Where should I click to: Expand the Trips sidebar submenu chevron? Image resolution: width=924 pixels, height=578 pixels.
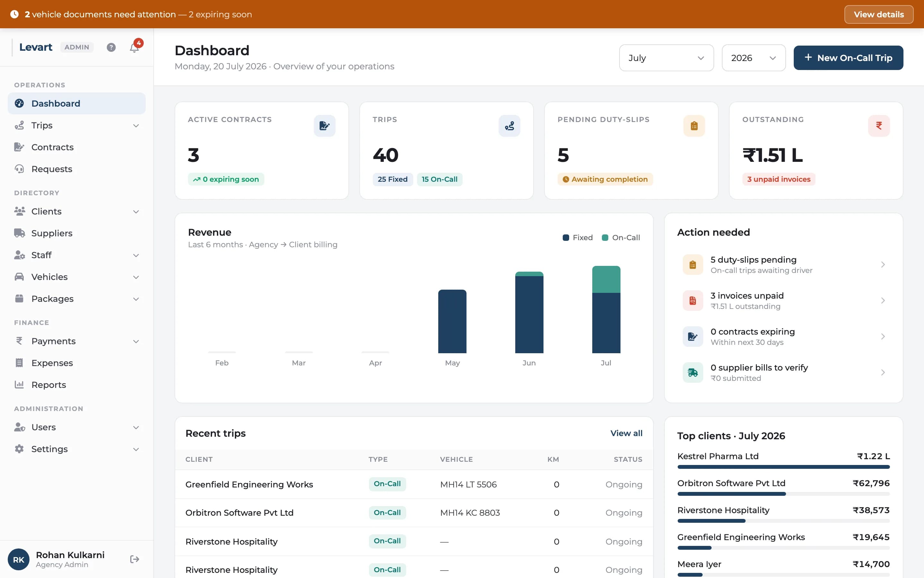click(x=136, y=126)
